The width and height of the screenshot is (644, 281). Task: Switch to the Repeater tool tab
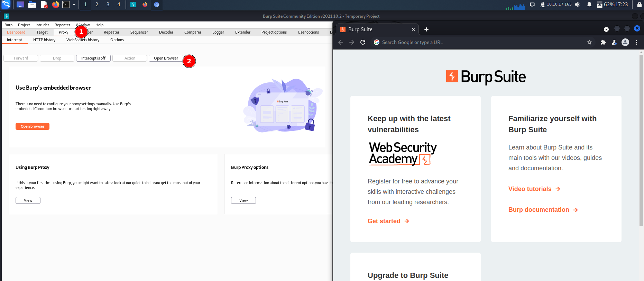(x=111, y=32)
